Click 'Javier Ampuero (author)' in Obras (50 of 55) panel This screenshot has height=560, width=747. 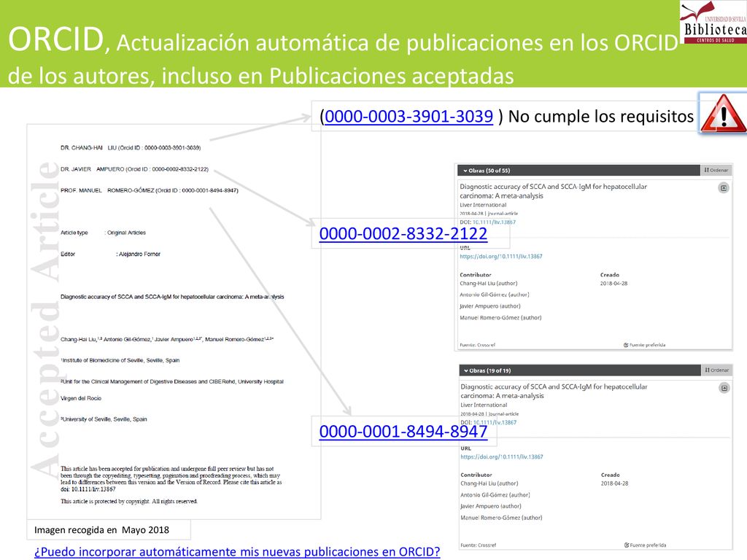click(490, 306)
